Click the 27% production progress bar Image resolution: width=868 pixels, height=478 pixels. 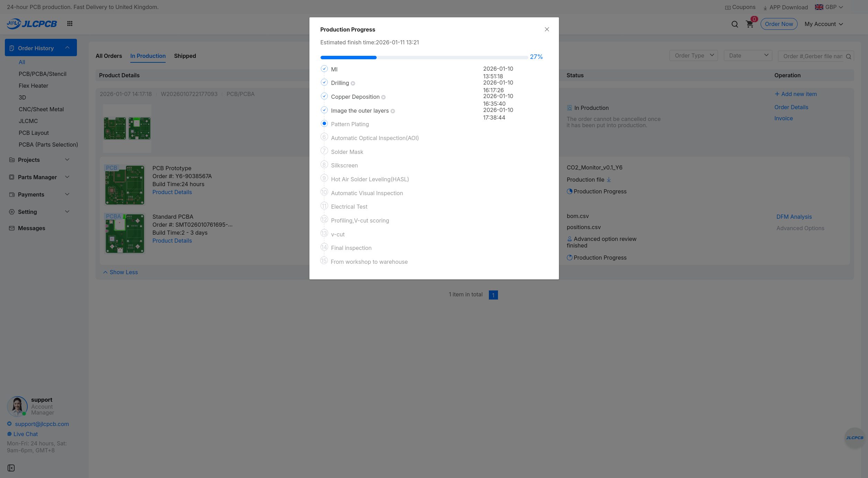[424, 58]
